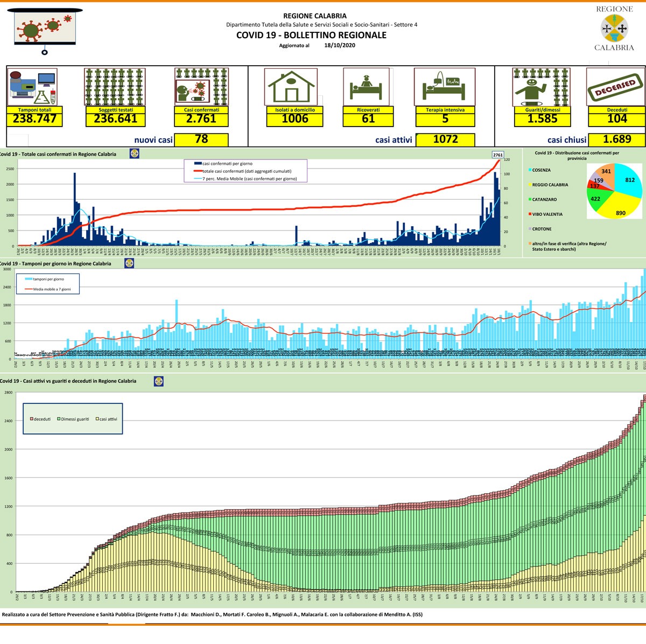Click the COSENZA cyan legend swatch
Image resolution: width=646 pixels, height=644 pixels.
[530, 170]
